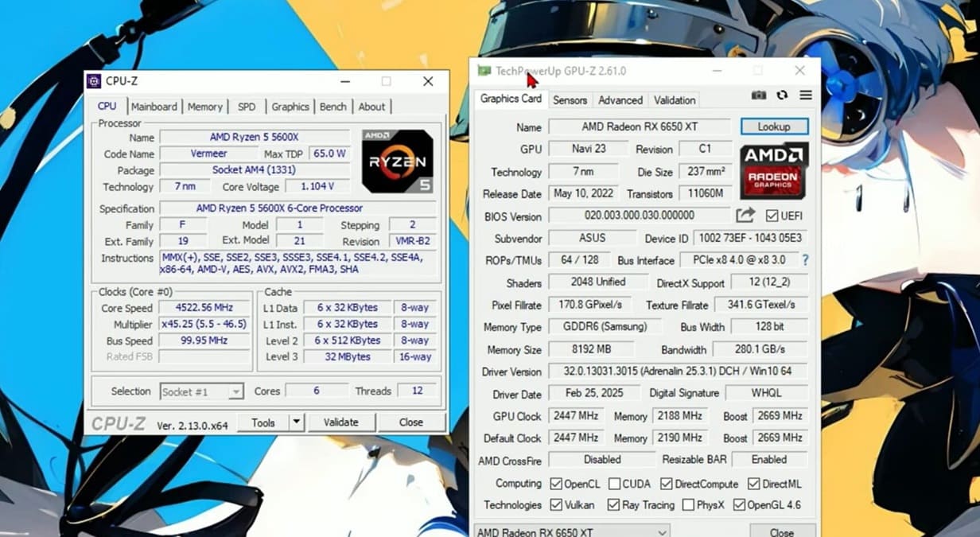Click the Level 3 cache value 32 MBytes

click(x=348, y=357)
